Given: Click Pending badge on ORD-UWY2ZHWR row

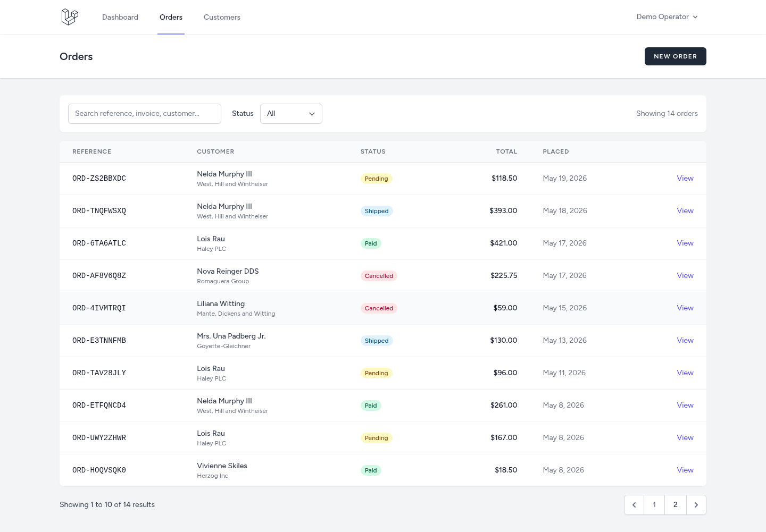Looking at the screenshot, I should coord(376,438).
